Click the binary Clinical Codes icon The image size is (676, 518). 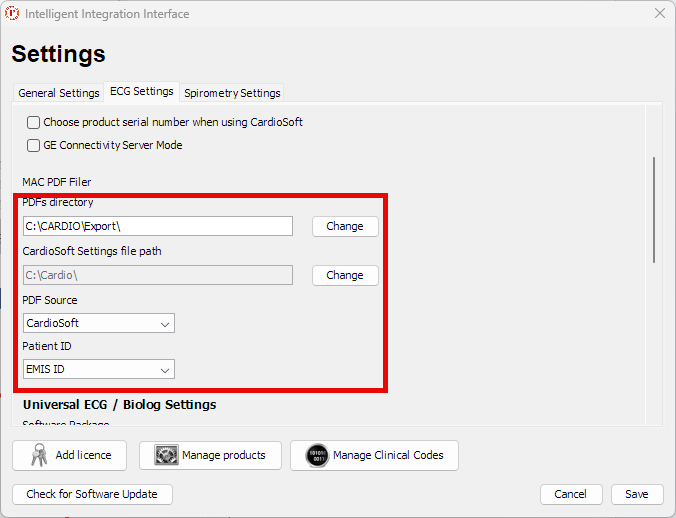click(x=317, y=455)
